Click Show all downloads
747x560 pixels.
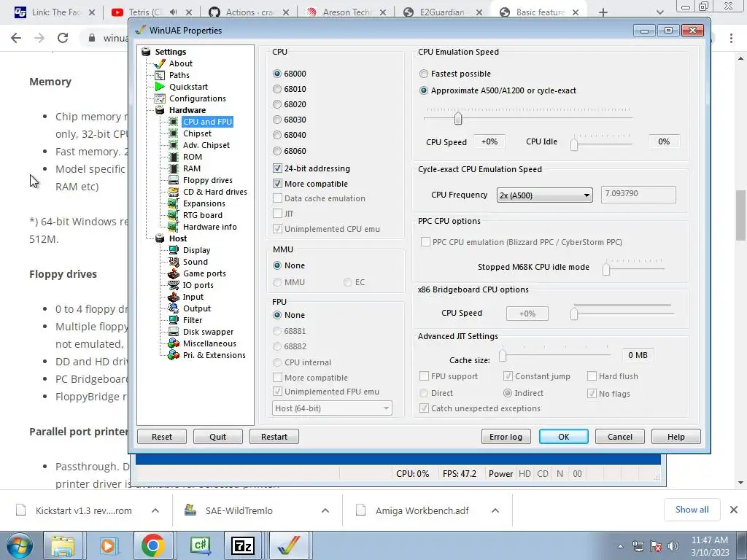[x=692, y=510]
